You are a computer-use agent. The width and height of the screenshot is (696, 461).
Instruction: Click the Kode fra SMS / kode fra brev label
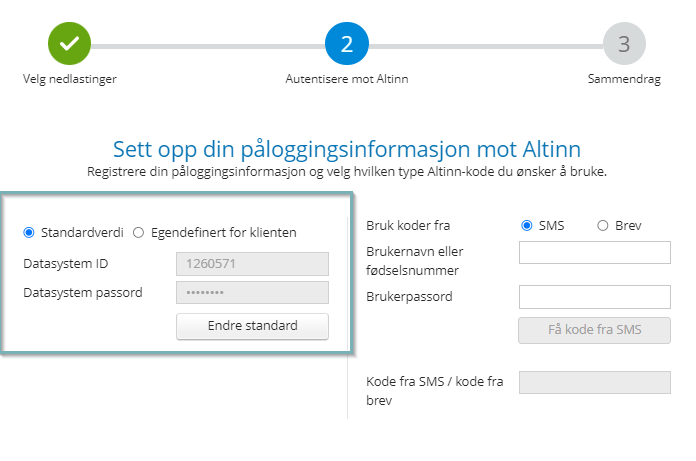coord(435,391)
